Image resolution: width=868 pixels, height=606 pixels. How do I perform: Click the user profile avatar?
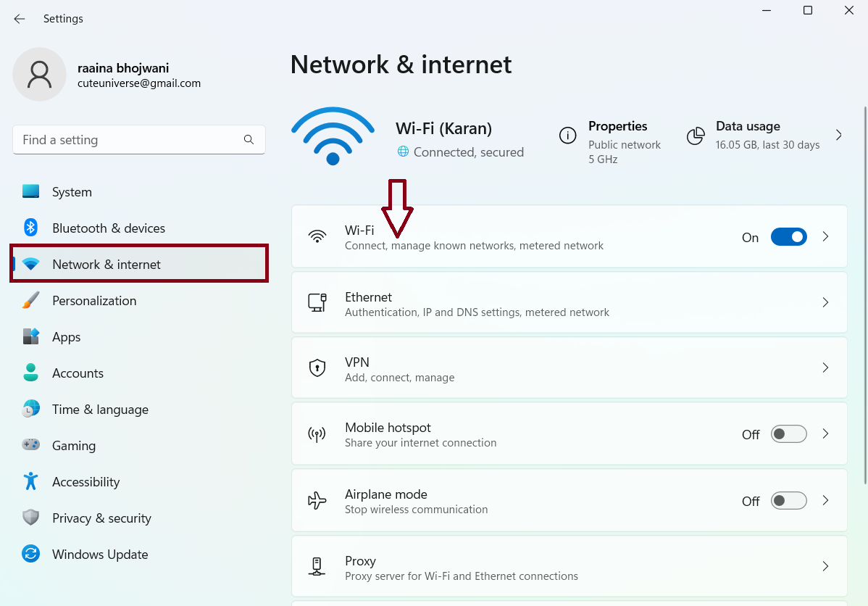(39, 74)
